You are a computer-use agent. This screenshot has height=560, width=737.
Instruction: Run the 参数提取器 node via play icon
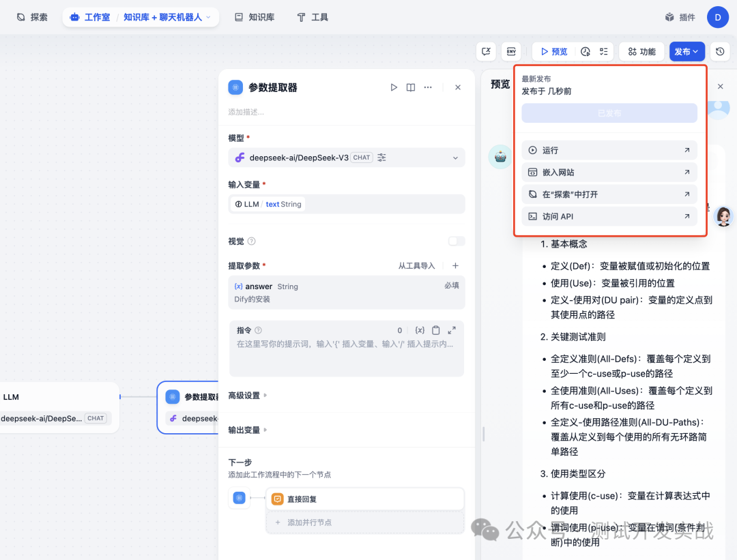(x=394, y=87)
